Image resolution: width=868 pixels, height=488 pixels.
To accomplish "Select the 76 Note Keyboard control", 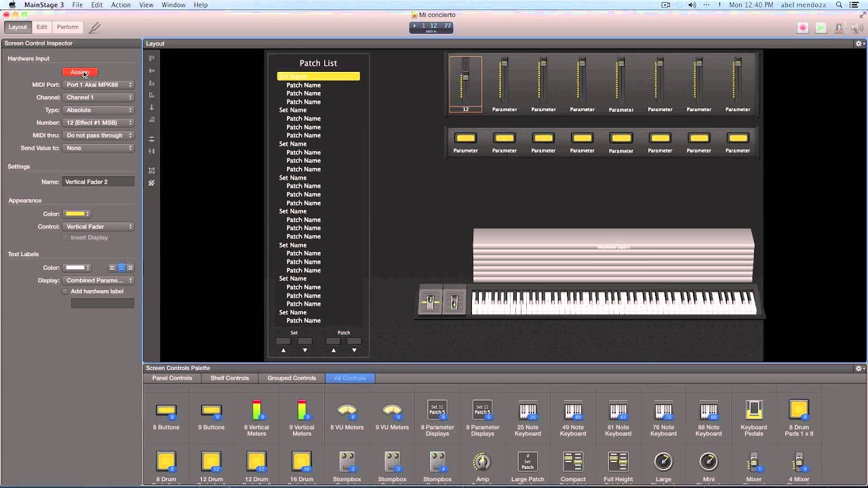I will click(x=663, y=418).
